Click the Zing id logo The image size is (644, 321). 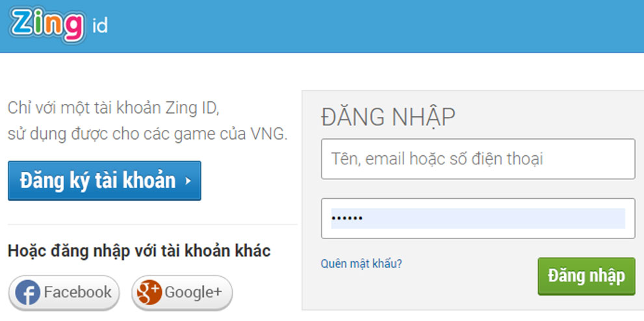click(x=58, y=25)
